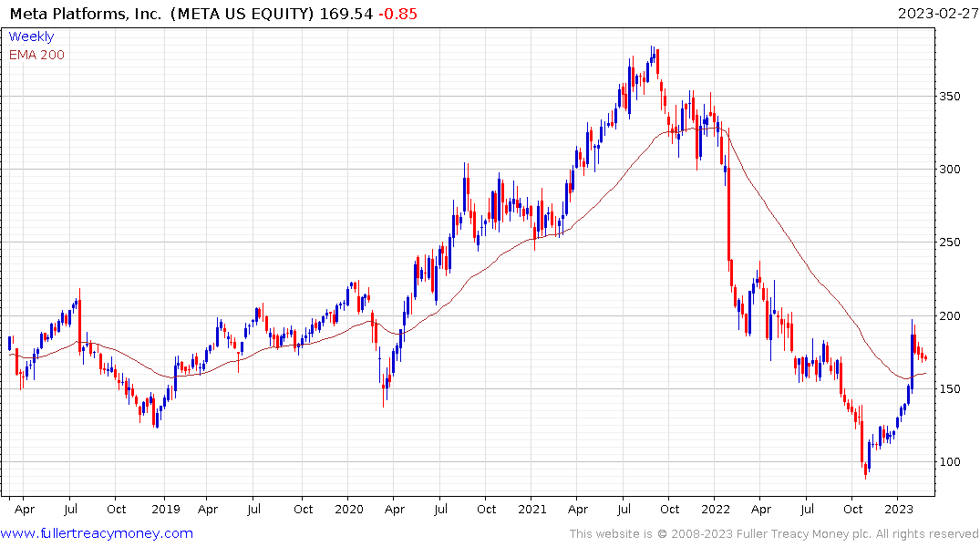This screenshot has width=980, height=547.
Task: Click the 2023 date axis label
Action: [898, 509]
